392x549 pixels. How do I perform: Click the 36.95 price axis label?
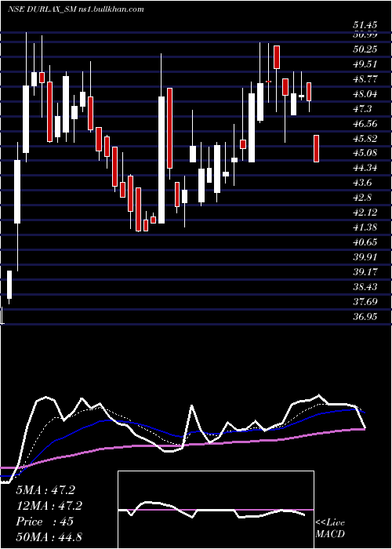coord(365,317)
